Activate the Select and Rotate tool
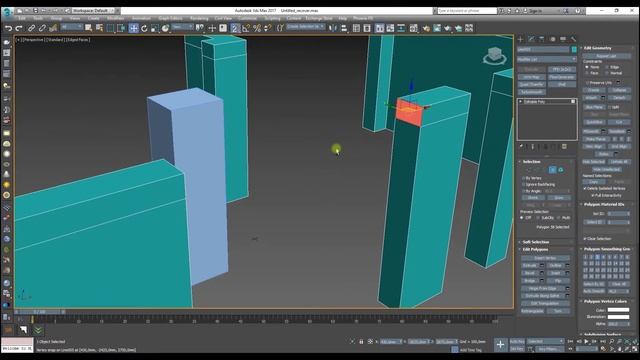The width and height of the screenshot is (640, 360). (x=144, y=28)
